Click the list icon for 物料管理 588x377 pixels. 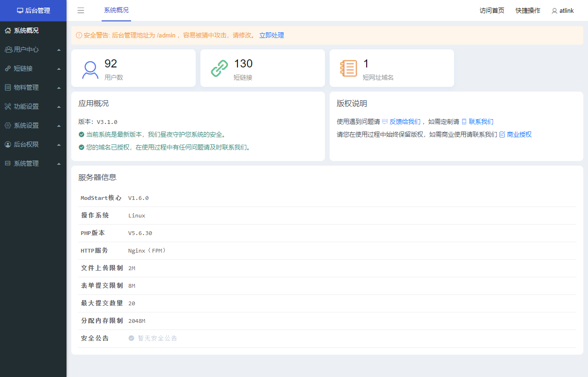8,87
